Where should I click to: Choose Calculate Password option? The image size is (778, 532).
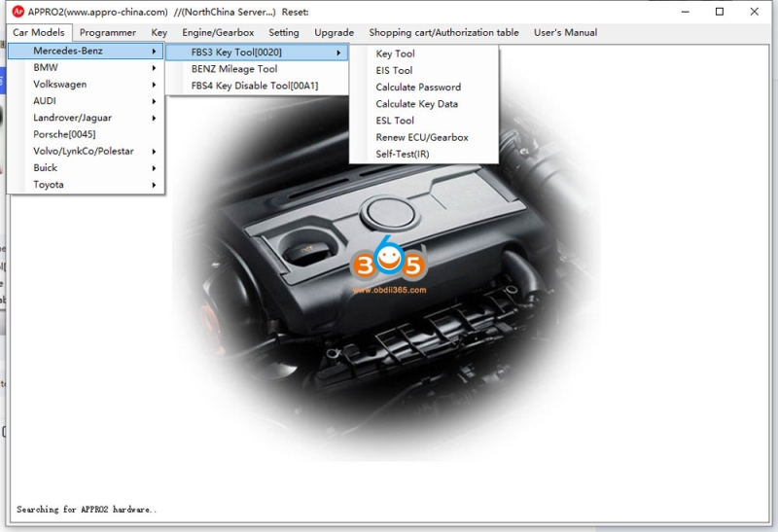(424, 88)
